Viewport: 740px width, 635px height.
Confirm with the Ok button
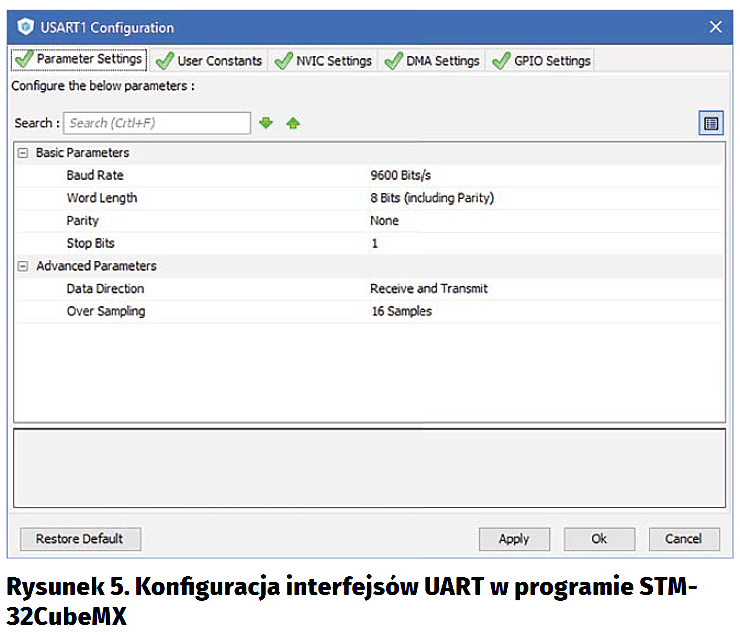pos(599,539)
